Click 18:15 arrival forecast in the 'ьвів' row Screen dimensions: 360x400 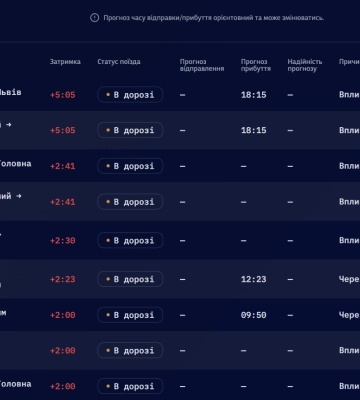[x=254, y=95]
